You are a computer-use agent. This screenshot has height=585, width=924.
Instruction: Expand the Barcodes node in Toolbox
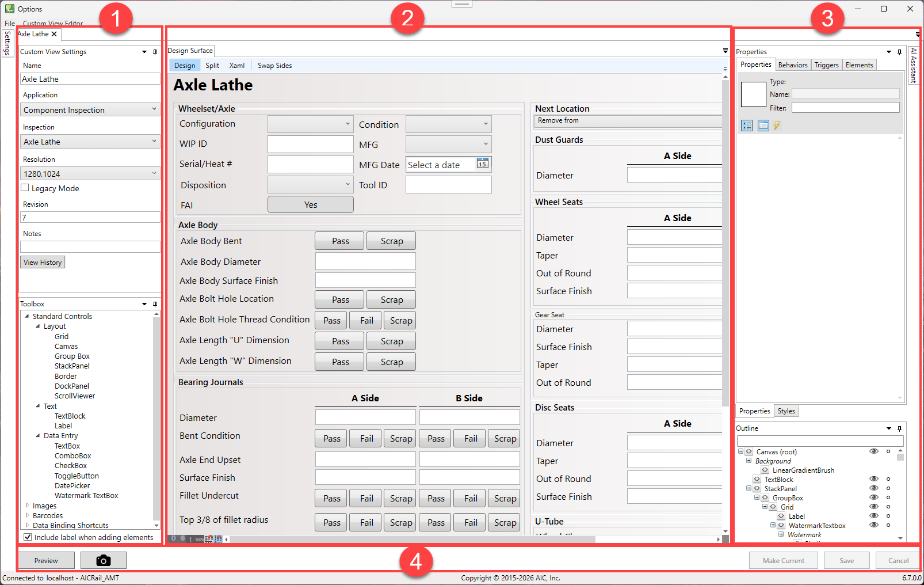[28, 515]
